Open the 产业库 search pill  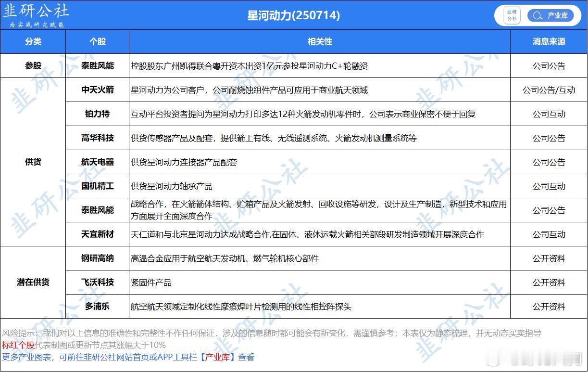point(550,15)
